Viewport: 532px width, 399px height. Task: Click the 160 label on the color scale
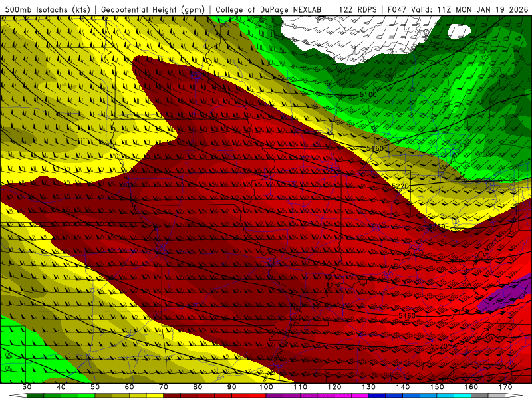[471, 387]
